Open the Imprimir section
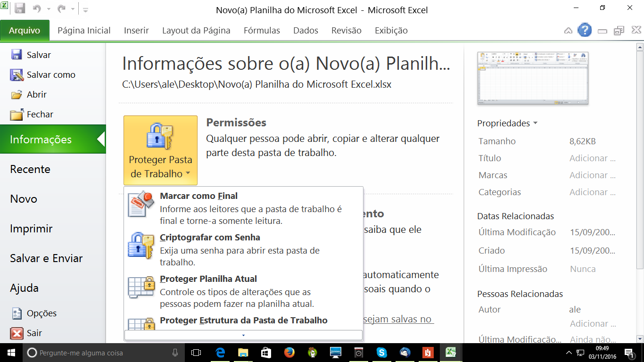The height and width of the screenshot is (362, 644). [31, 229]
